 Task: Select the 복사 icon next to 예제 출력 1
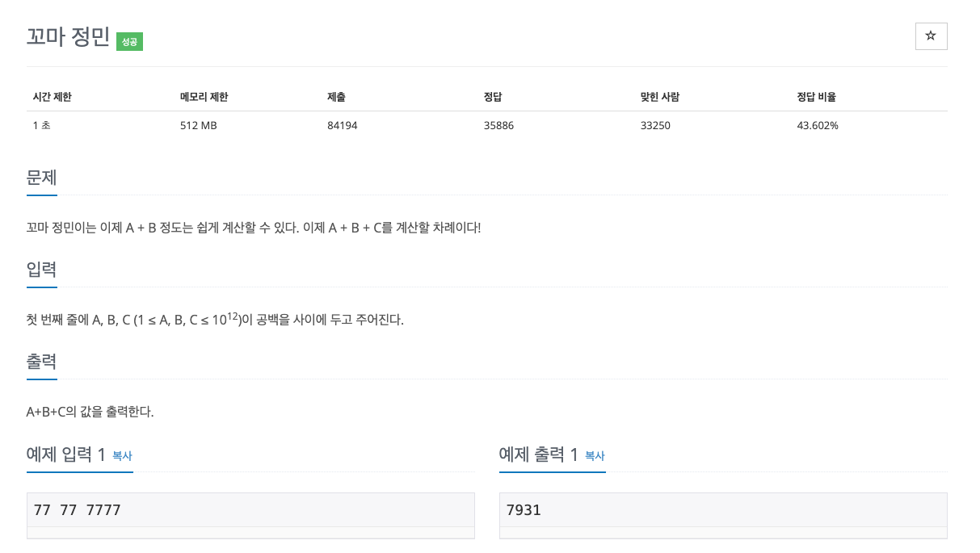coord(595,456)
